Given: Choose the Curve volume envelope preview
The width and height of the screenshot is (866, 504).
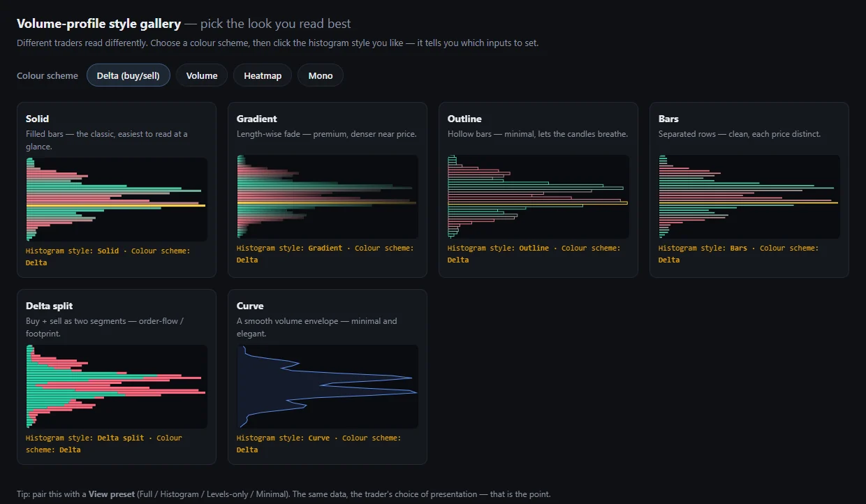Looking at the screenshot, I should (x=328, y=387).
